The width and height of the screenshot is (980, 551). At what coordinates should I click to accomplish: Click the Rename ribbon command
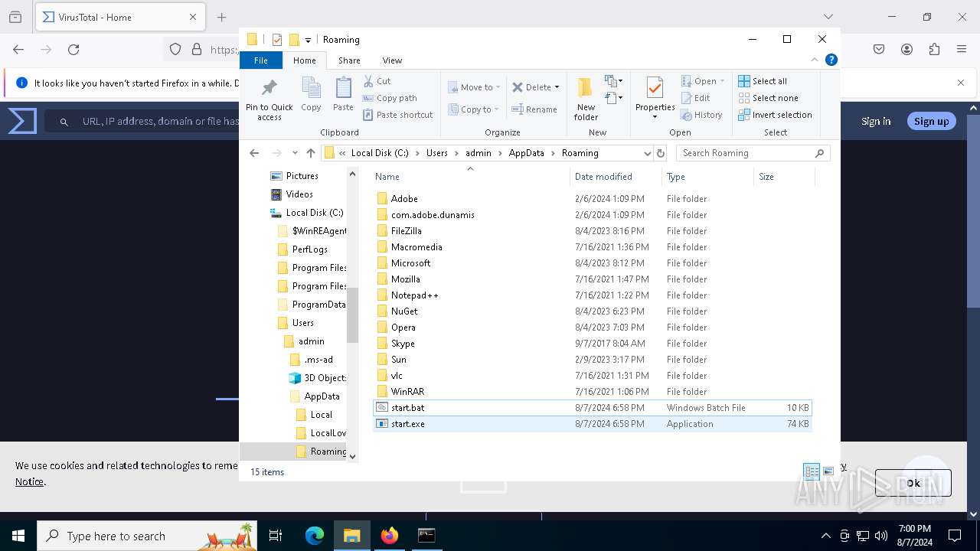coord(534,109)
